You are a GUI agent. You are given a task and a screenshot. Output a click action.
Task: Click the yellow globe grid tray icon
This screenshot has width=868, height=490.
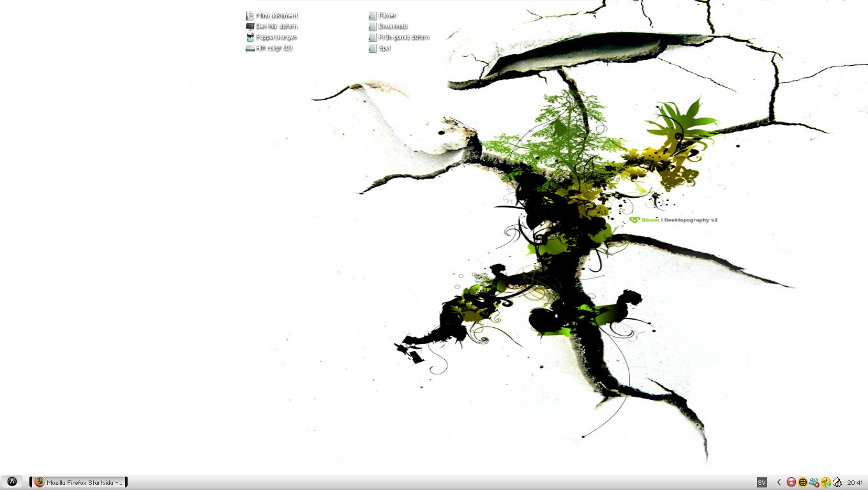coord(803,482)
